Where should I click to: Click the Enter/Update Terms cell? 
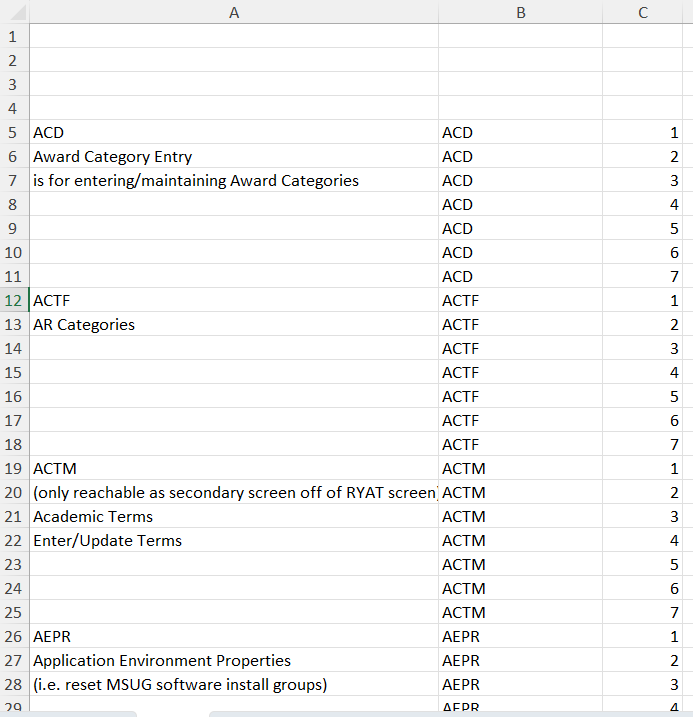click(234, 540)
